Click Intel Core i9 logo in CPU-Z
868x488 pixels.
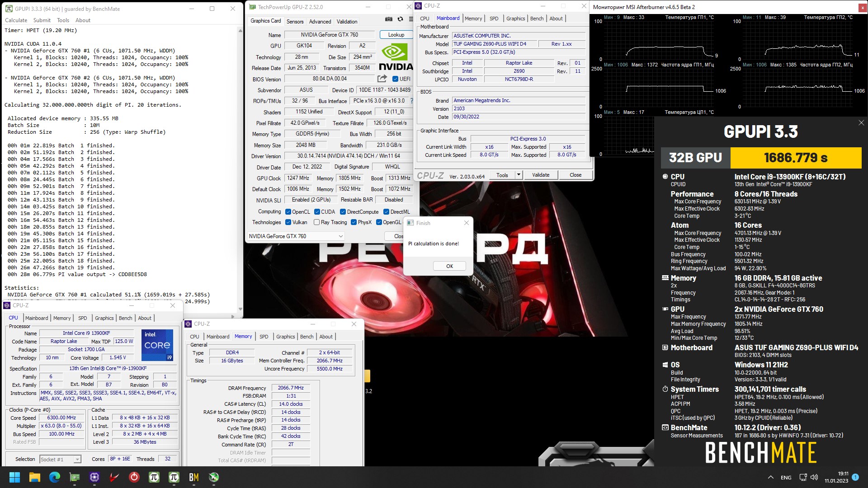tap(157, 345)
